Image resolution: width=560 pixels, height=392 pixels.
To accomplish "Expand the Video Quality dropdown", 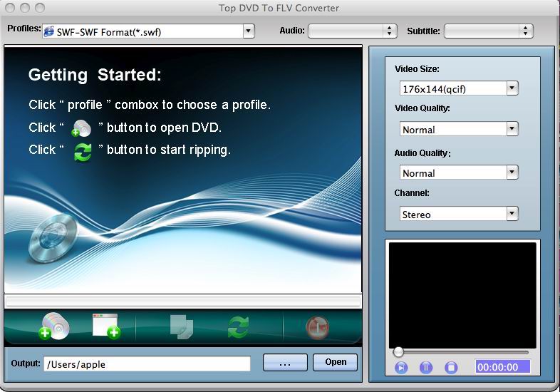I will click(x=512, y=128).
